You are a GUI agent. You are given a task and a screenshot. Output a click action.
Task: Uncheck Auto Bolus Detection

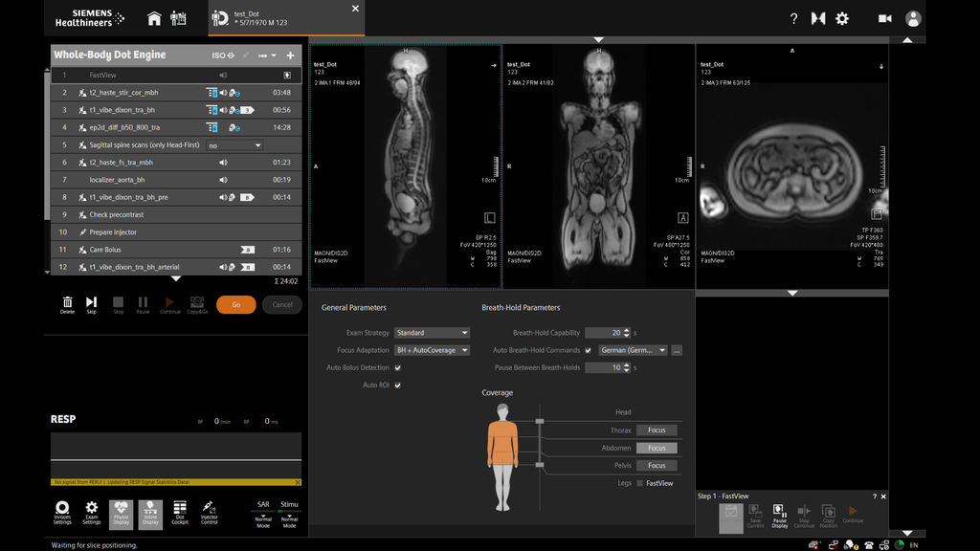(398, 367)
